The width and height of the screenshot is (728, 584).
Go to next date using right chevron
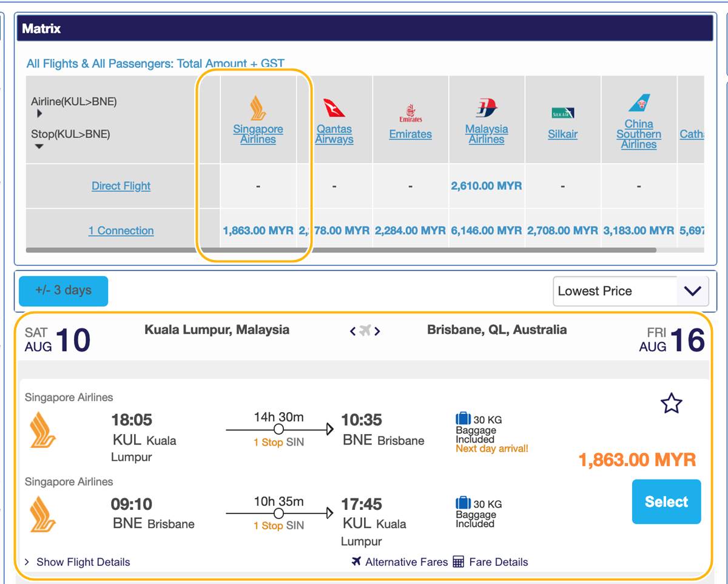(x=377, y=331)
